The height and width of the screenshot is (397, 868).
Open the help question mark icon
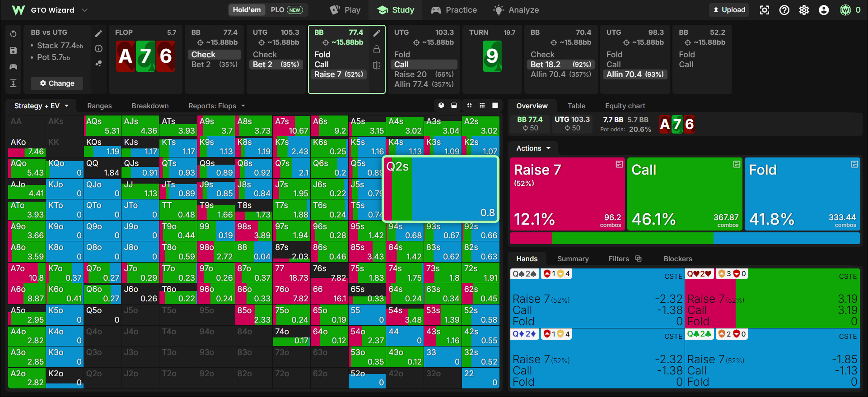click(784, 10)
